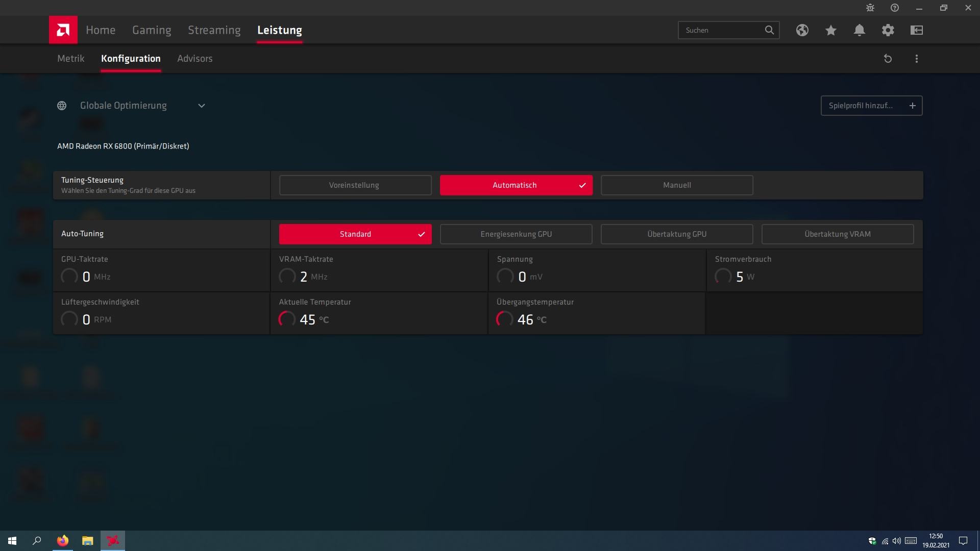Click the AMD Radeon RX 6800 label
This screenshot has width=980, height=551.
[x=123, y=146]
